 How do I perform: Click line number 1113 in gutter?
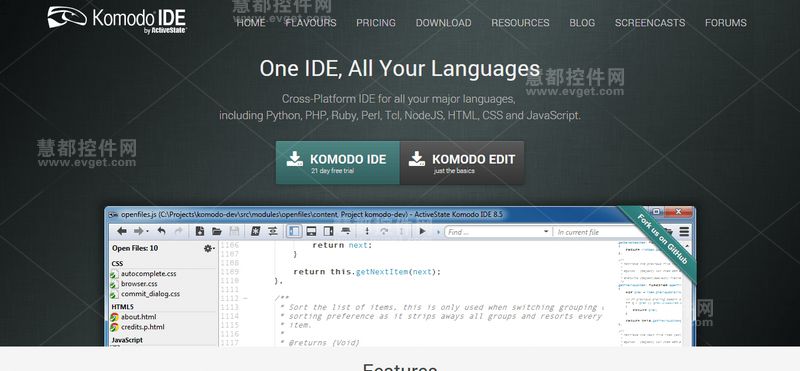coord(230,307)
